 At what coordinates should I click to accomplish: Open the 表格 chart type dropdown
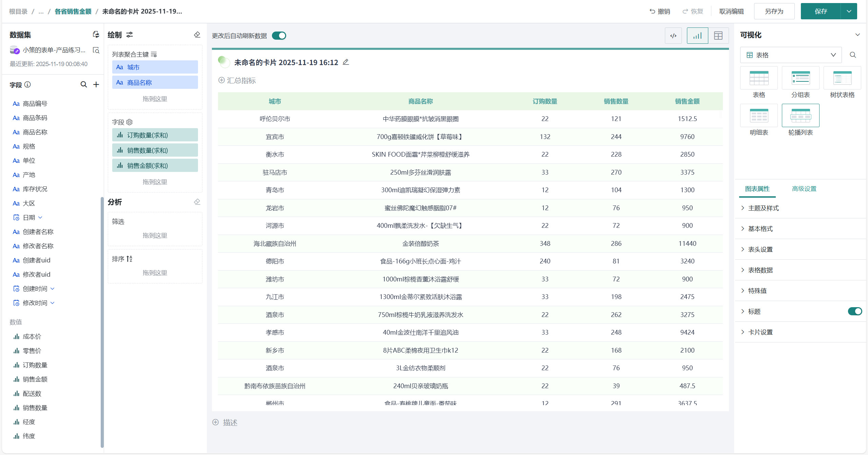tap(791, 55)
